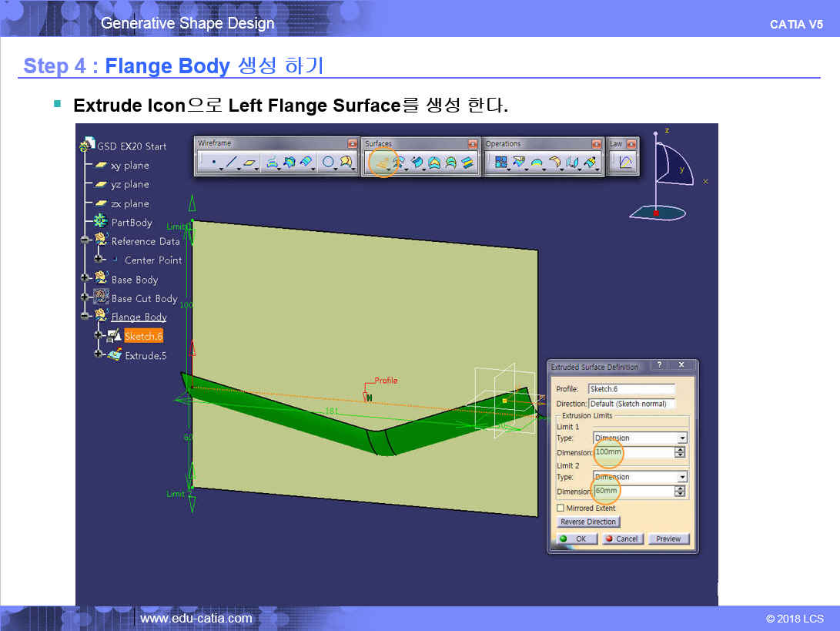
Task: Click the Point tool in Wireframe toolbar
Action: (213, 163)
